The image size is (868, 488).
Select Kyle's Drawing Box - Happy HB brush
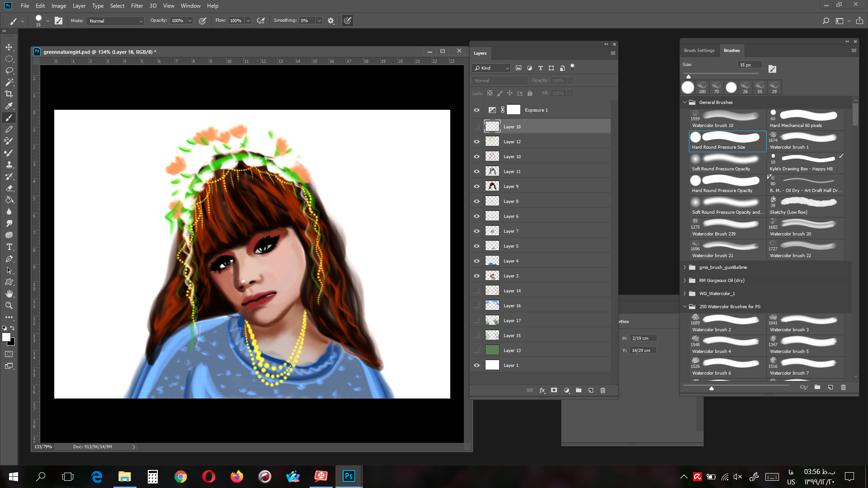806,163
